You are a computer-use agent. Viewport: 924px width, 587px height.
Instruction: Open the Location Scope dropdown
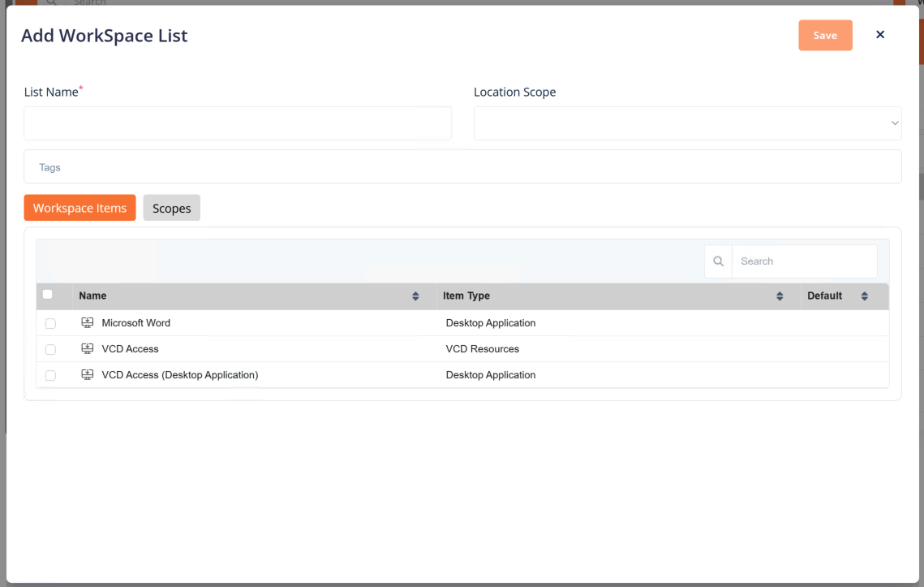[x=687, y=123]
